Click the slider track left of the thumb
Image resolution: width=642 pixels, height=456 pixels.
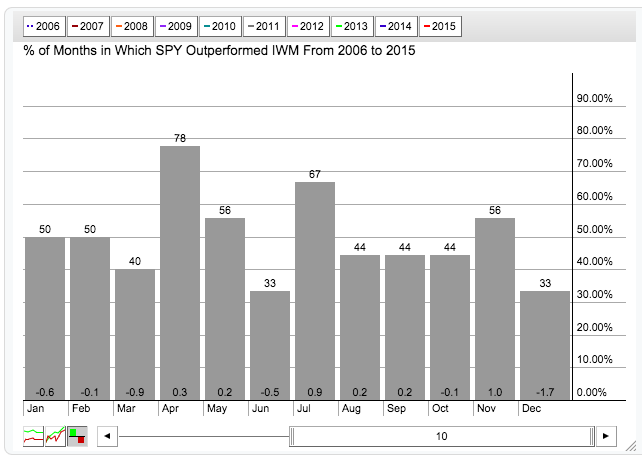204,436
